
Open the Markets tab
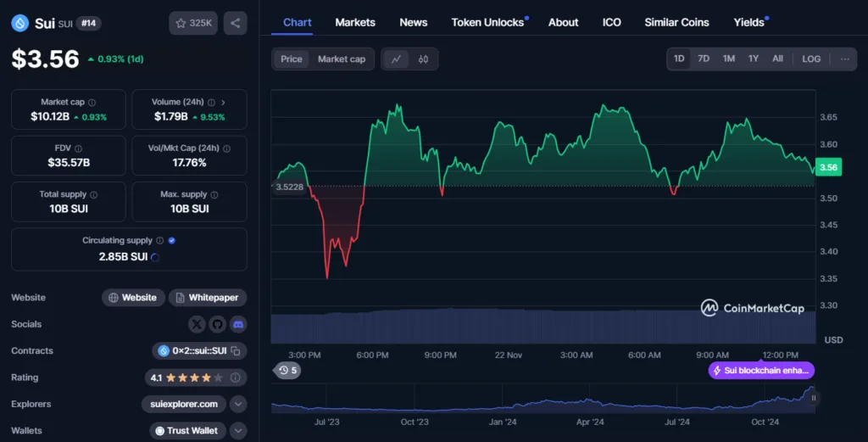pyautogui.click(x=355, y=23)
